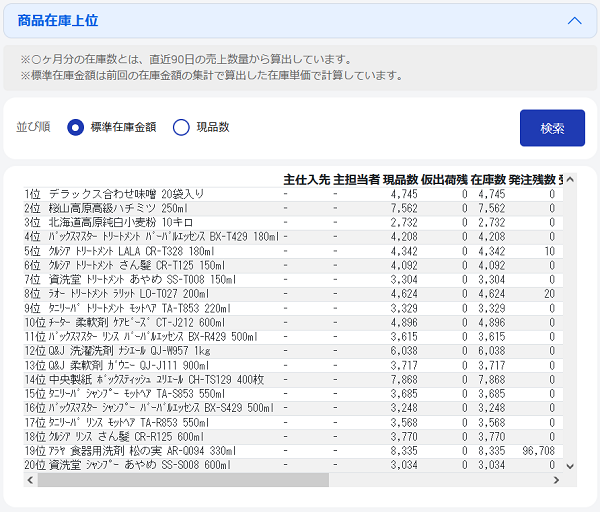Click 発注残数 value 96,708
The height and width of the screenshot is (512, 600).
[538, 451]
